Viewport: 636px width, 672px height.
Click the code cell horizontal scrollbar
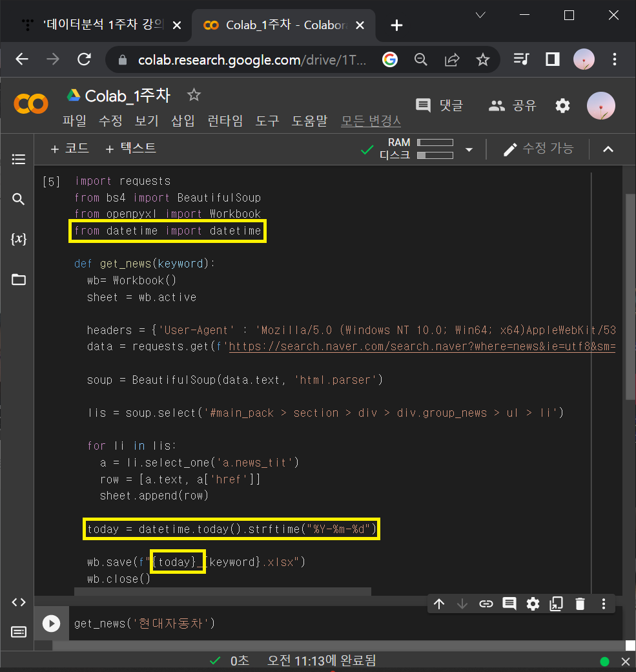(x=223, y=591)
